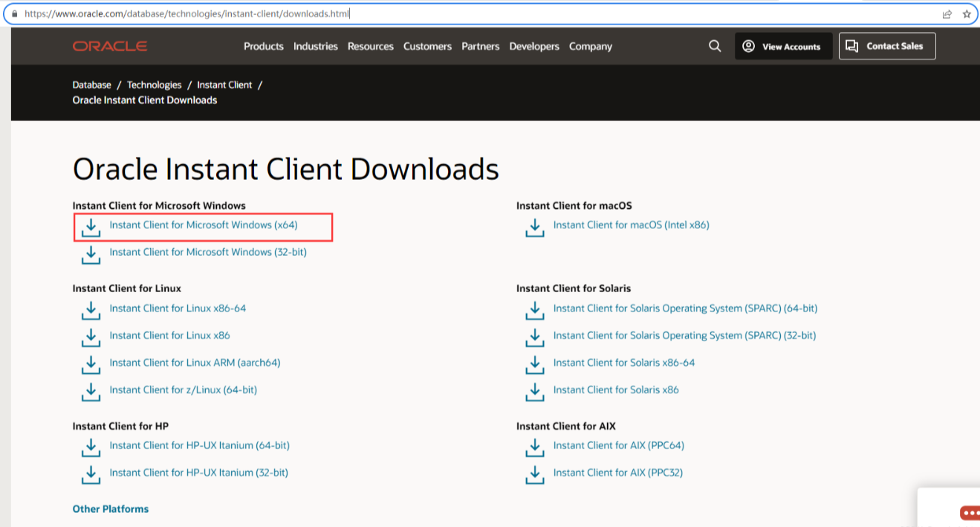Click download icon beside Solaris SPARC (64-bit)

click(534, 311)
